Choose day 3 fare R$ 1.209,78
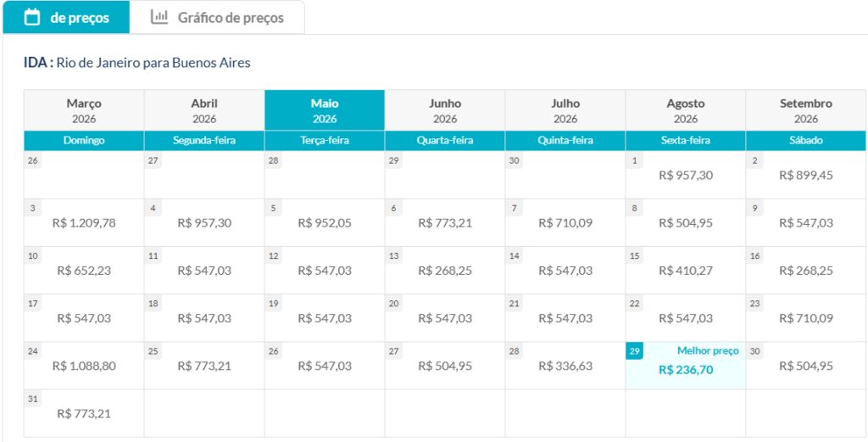Screen dimensions: 868x442 coord(84,223)
